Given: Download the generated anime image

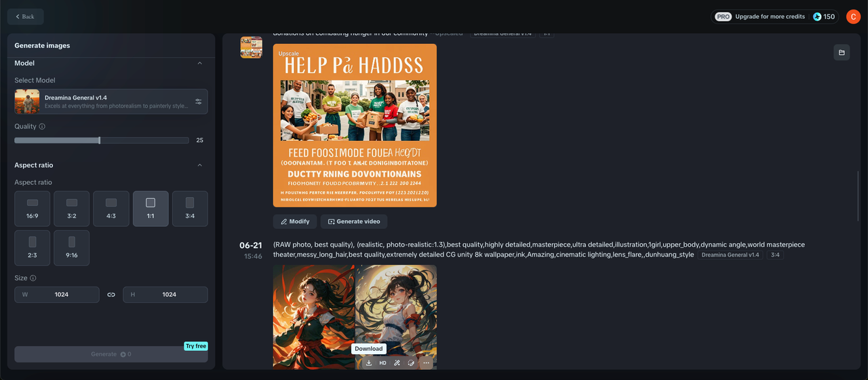Looking at the screenshot, I should 369,363.
